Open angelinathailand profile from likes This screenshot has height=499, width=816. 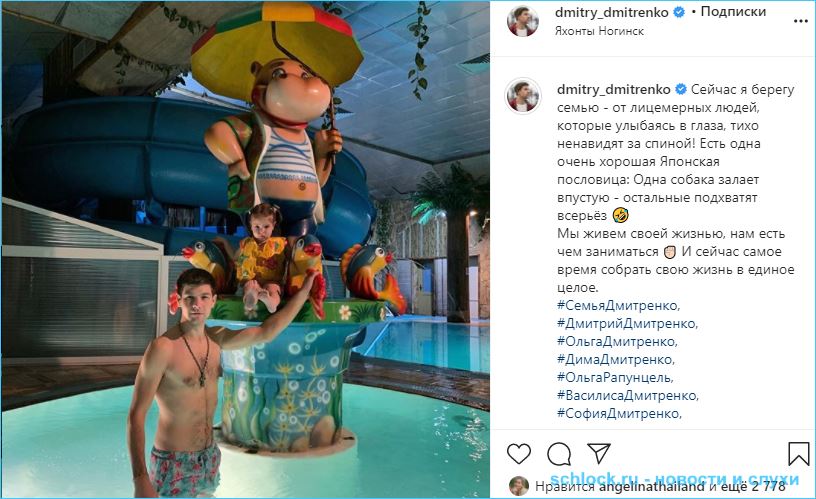(652, 487)
